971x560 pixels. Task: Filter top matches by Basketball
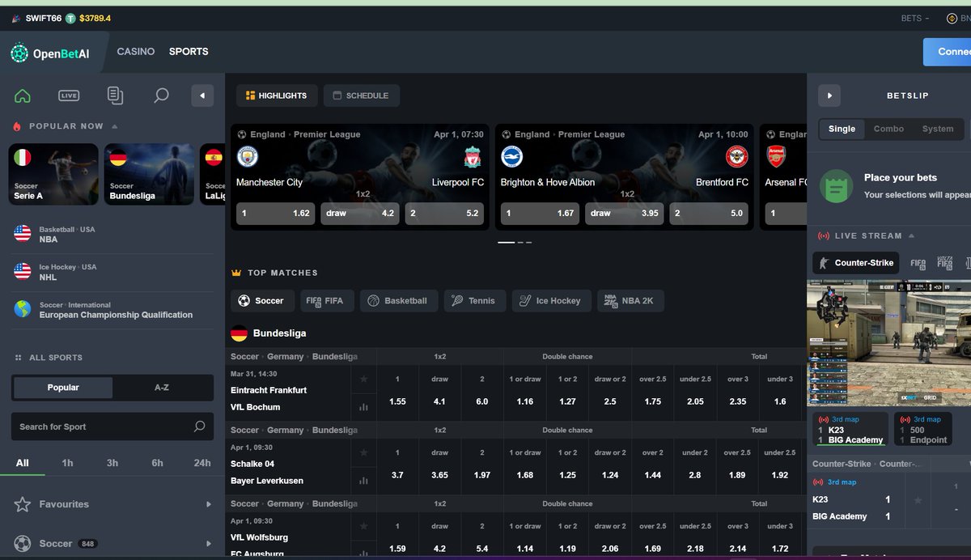(x=397, y=300)
